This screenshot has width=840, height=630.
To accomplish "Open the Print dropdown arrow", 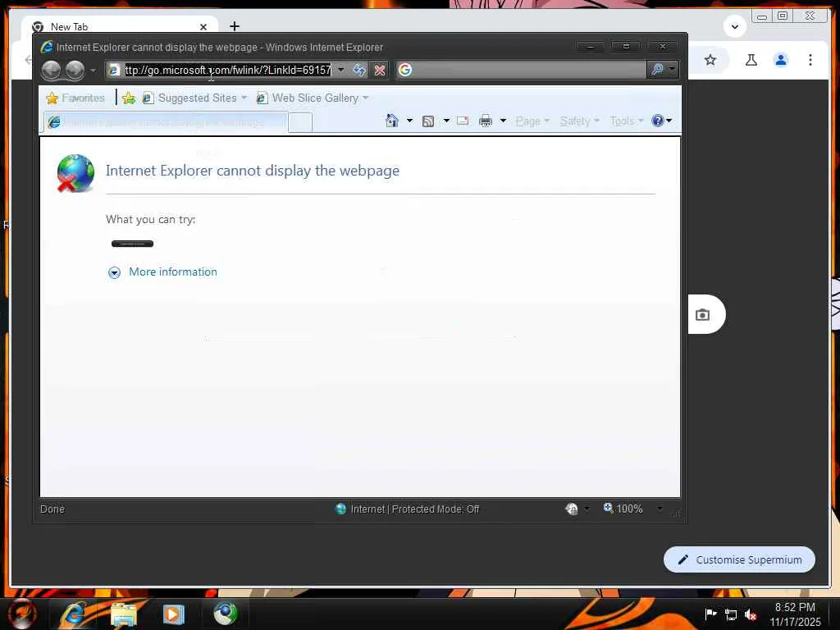I will 503,121.
